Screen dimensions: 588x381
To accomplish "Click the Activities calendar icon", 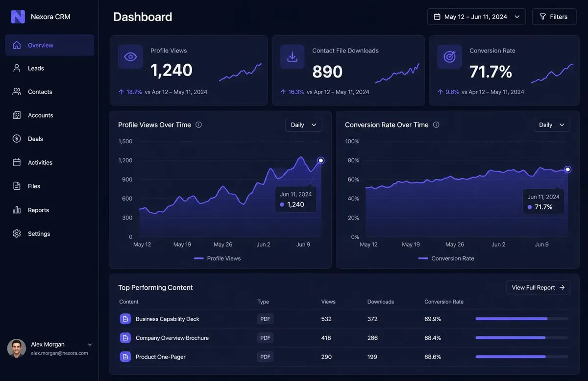I will (17, 162).
